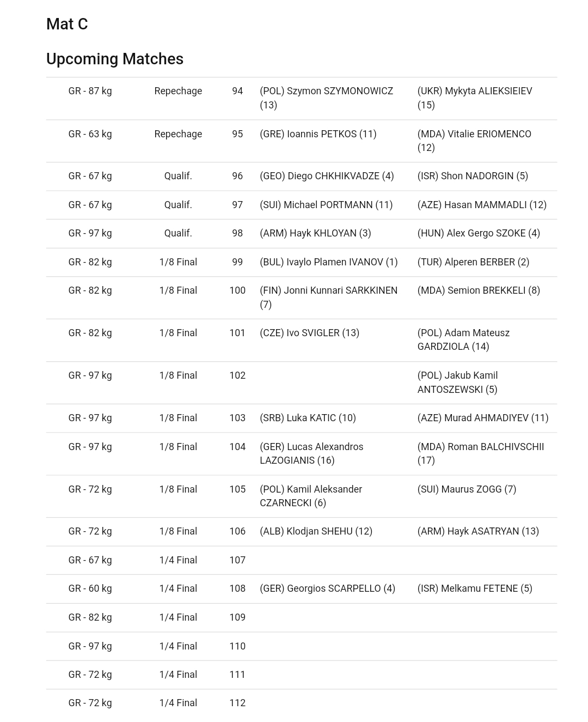Image resolution: width=588 pixels, height=722 pixels.
Task: Select Hayk KHLOYAN in match 98
Action: click(315, 233)
